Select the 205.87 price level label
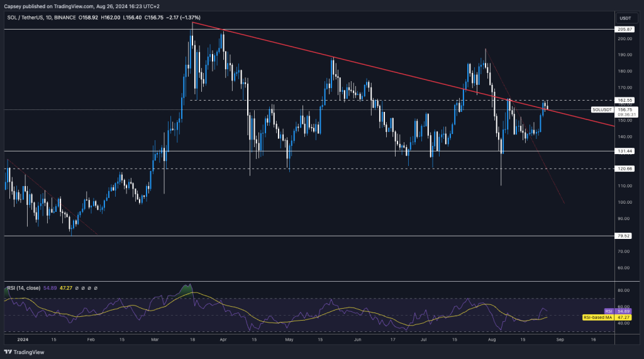644x359 pixels. pos(625,29)
